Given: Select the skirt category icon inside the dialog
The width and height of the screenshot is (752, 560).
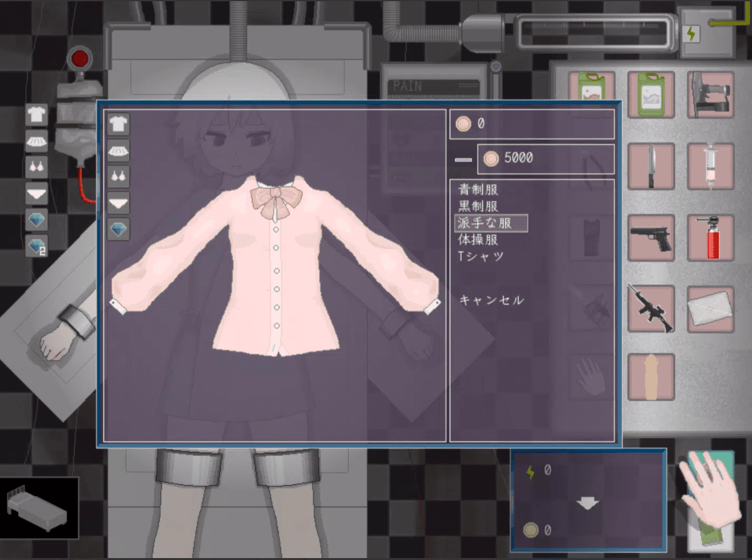Looking at the screenshot, I should tap(118, 150).
